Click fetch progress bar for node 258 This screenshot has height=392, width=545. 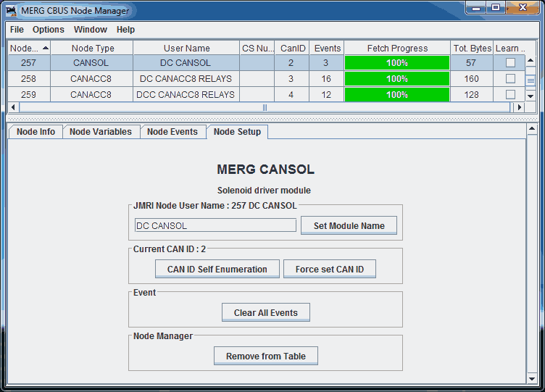coord(397,79)
